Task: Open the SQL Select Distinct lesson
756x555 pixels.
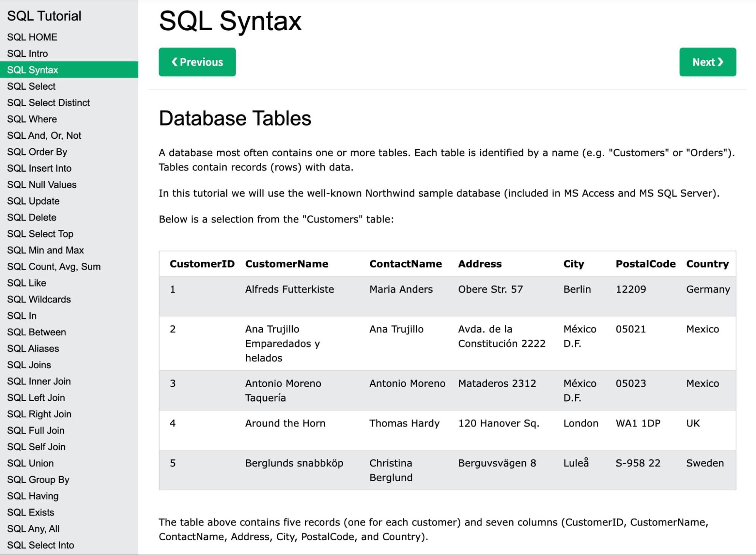Action: (48, 102)
